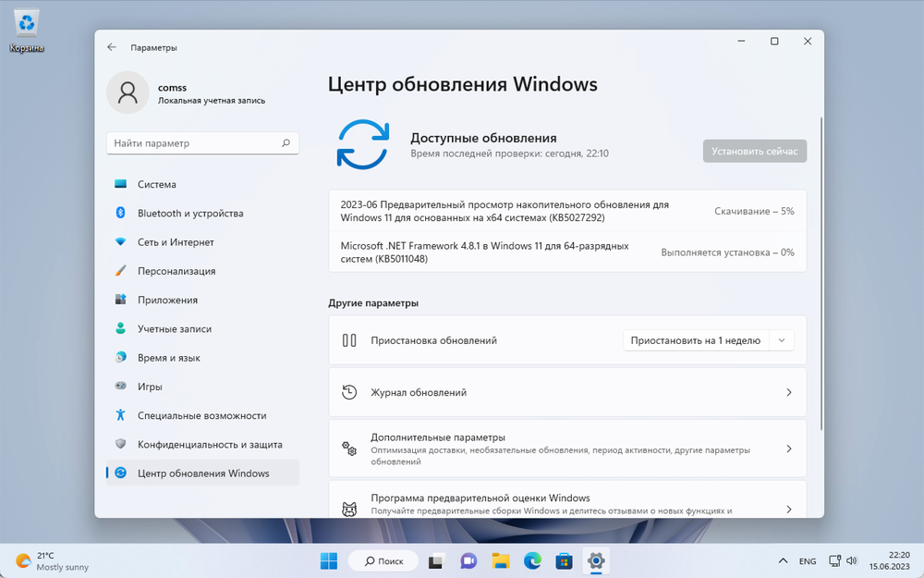924x578 pixels.
Task: Click Выполняется установка – 0% status
Action: 728,252
